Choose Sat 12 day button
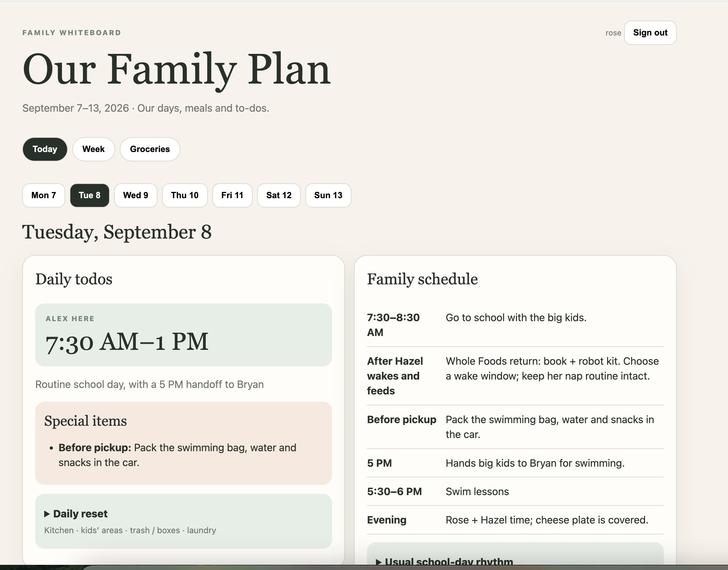This screenshot has width=728, height=570. pos(279,195)
